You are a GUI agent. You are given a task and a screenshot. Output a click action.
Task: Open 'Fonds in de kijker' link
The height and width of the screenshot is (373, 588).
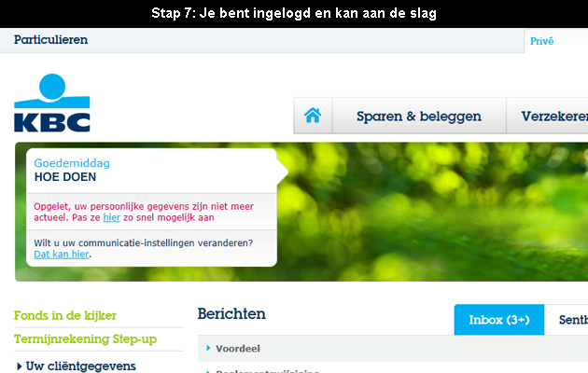[65, 315]
